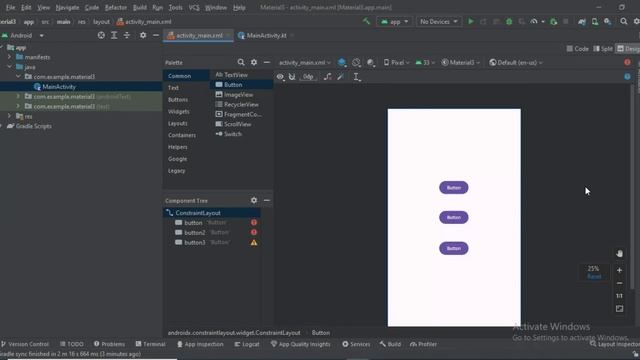Open default margins 0dp dropdown
The image size is (640, 360).
pos(308,77)
